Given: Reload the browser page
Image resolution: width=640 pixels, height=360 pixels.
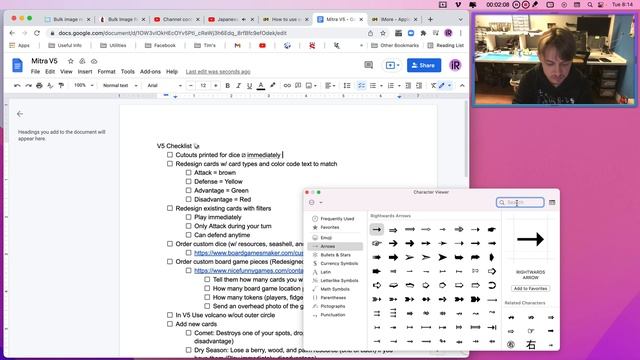Looking at the screenshot, I should (x=37, y=33).
